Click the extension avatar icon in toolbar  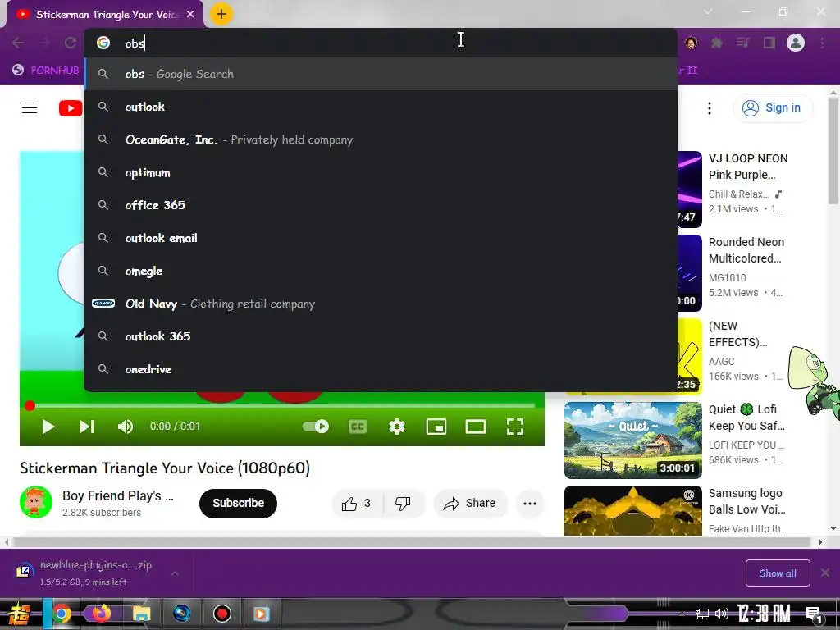(691, 43)
